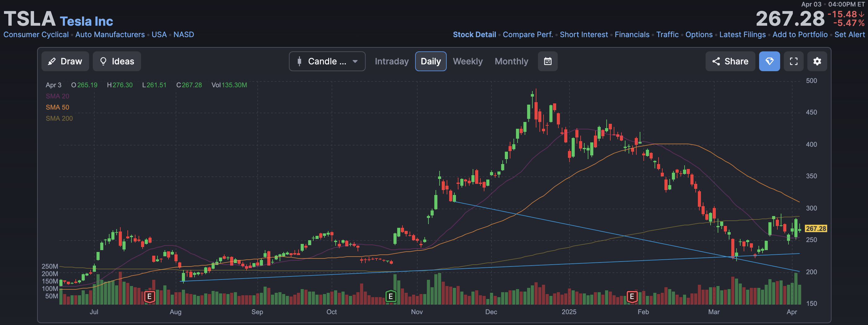Open Compare Perf. link
Viewport: 868px width, 325px height.
pos(528,34)
